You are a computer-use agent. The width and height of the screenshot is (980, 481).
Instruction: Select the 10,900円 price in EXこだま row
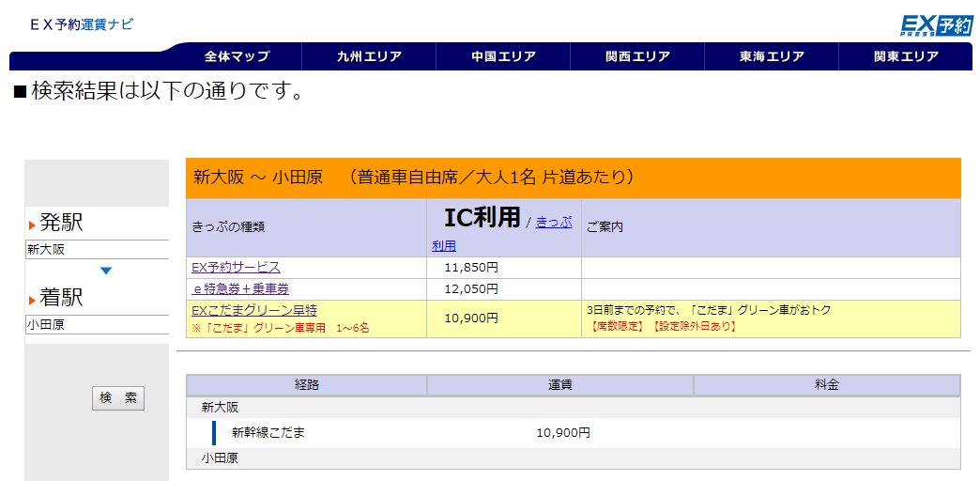pos(471,318)
